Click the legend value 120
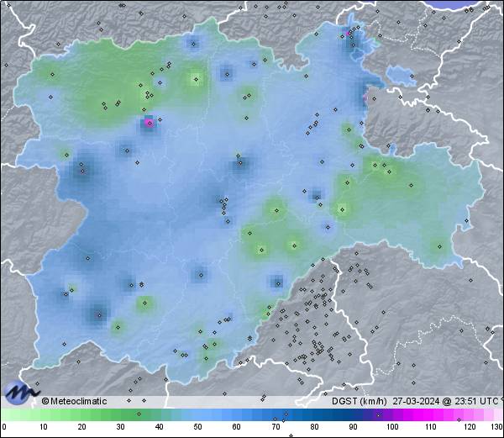This screenshot has width=504, height=438. pos(470,427)
